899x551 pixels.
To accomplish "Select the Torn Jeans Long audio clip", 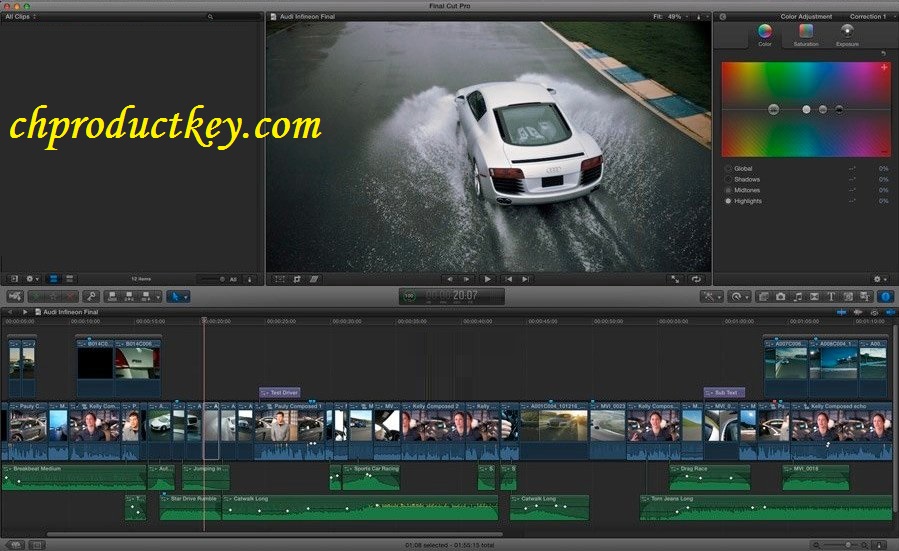I will pyautogui.click(x=765, y=507).
